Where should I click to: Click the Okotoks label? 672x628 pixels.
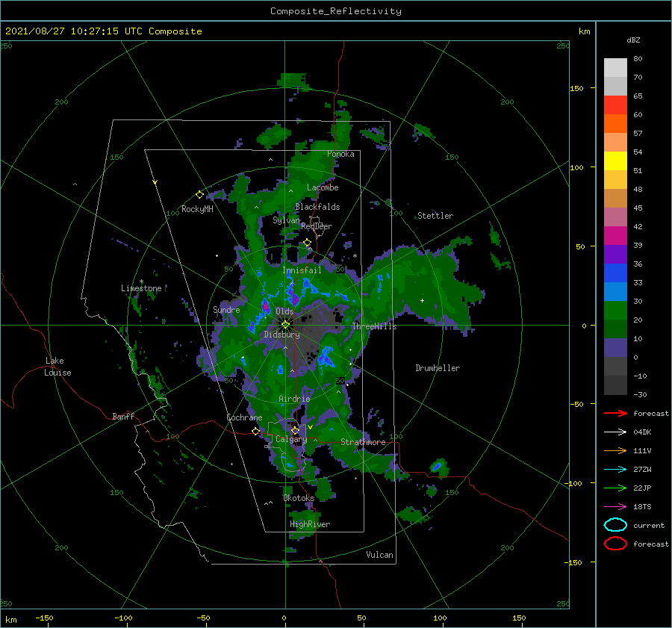[299, 498]
